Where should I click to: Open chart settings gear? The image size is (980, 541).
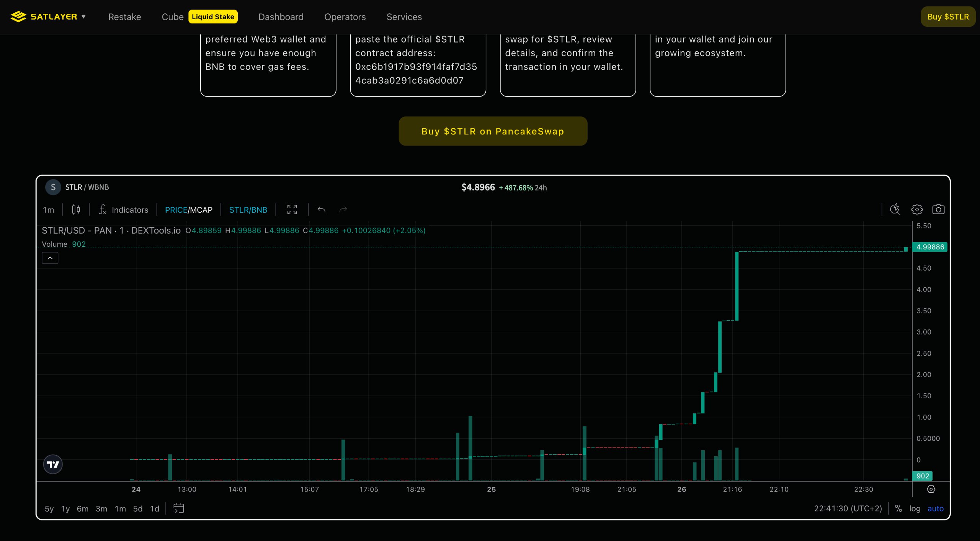tap(917, 209)
